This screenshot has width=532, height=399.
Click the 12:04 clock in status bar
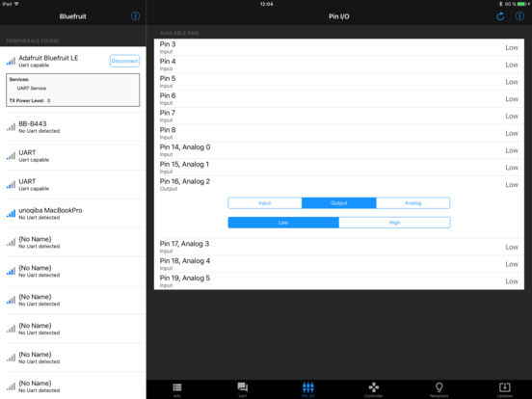tap(266, 4)
